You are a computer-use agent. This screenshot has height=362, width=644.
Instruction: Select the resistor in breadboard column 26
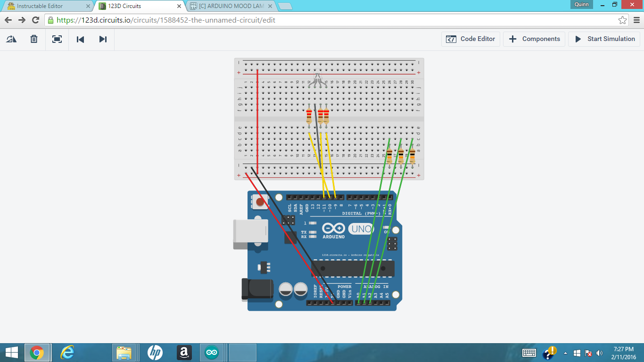[389, 156]
